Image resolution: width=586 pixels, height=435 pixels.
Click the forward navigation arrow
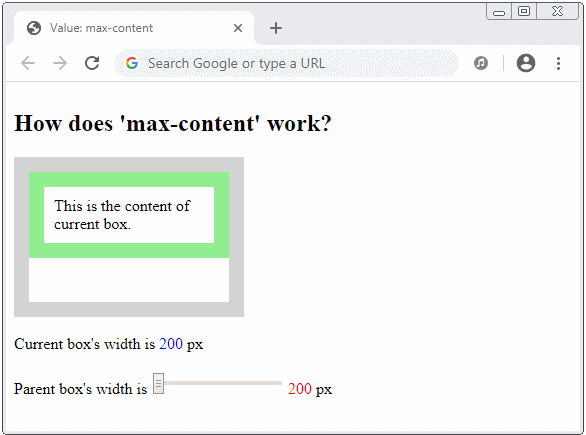click(x=60, y=63)
